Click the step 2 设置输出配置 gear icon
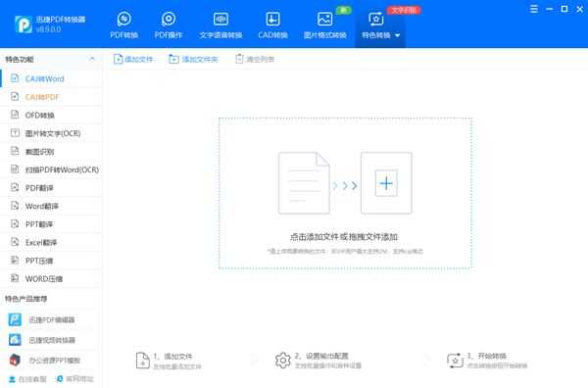 tap(283, 361)
